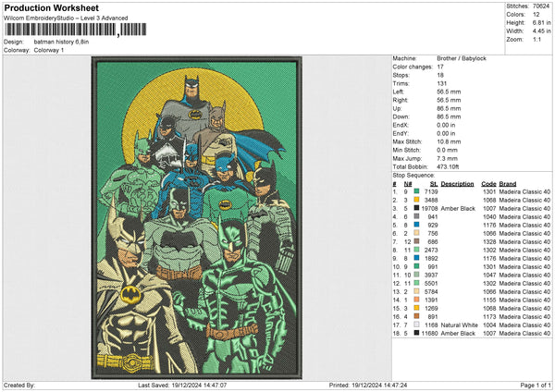The width and height of the screenshot is (555, 392).
Task: Select the Height value 6.81 in
Action: tap(541, 22)
